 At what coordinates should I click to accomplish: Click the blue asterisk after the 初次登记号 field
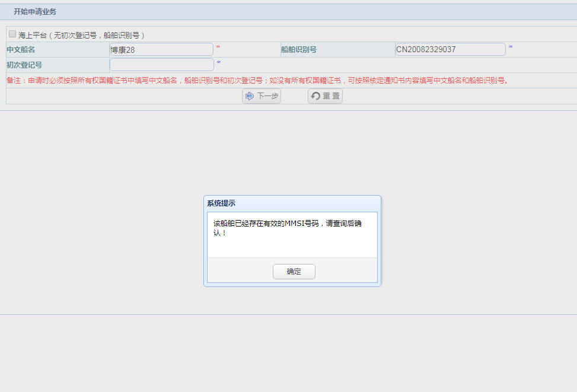[218, 63]
